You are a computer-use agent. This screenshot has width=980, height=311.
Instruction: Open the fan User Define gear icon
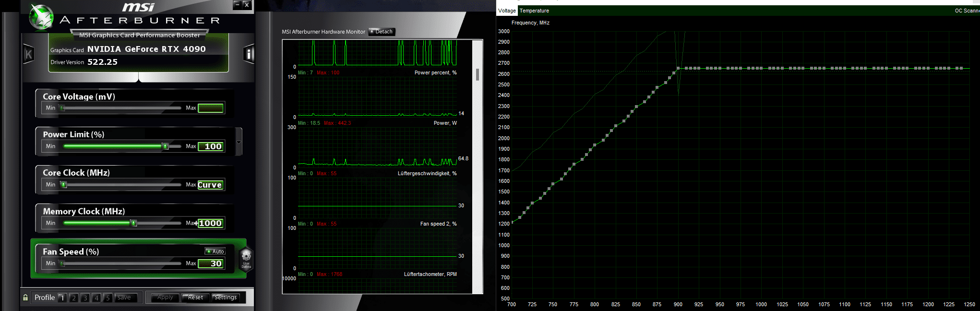246,259
